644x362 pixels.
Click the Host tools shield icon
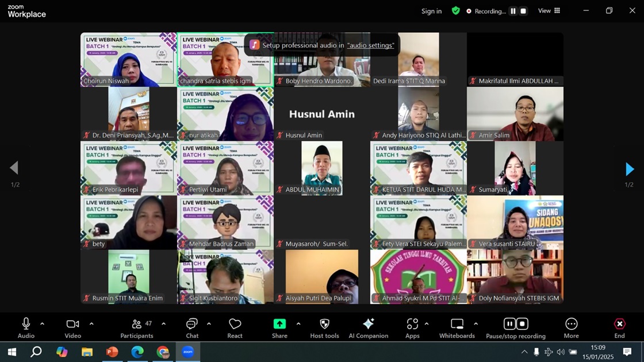tap(324, 324)
